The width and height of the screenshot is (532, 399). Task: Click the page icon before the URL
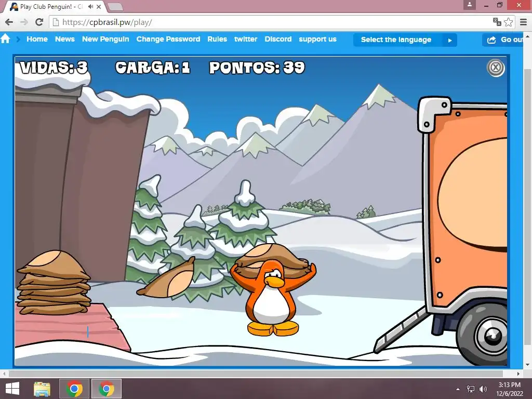pyautogui.click(x=56, y=22)
